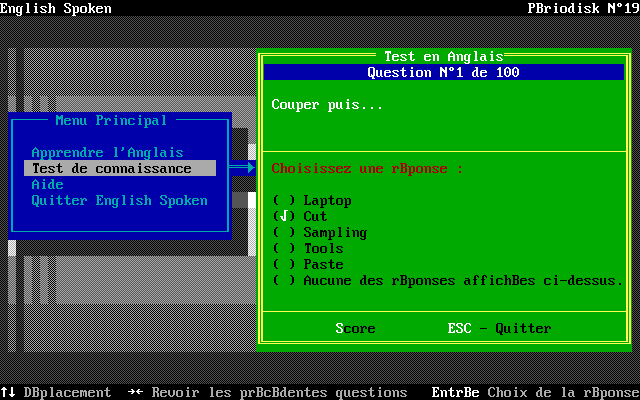
Task: Click 'Revoir les prBcBdentes questions' hint
Action: (x=280, y=392)
